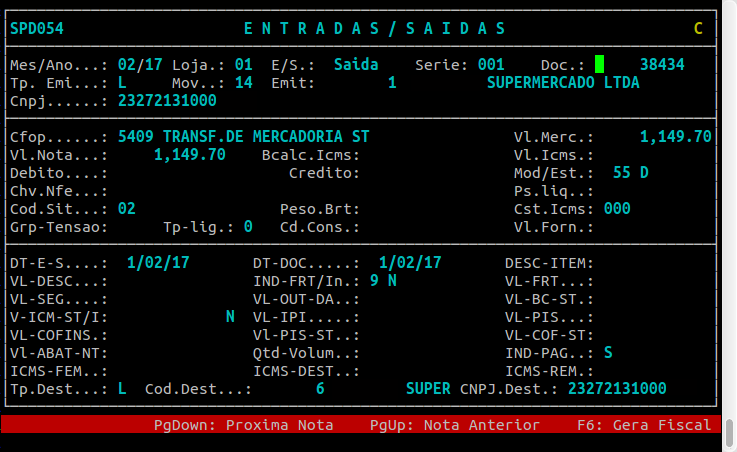The image size is (737, 452).
Task: Click the Mod/Est value 55 D
Action: click(630, 172)
